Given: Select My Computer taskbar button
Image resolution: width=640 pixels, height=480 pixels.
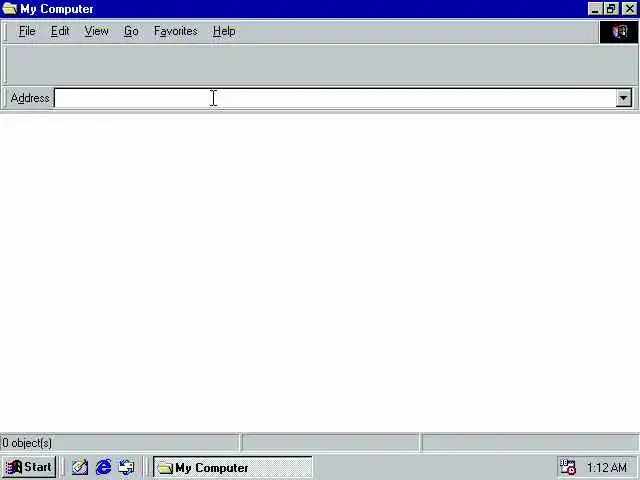Looking at the screenshot, I should pos(233,467).
